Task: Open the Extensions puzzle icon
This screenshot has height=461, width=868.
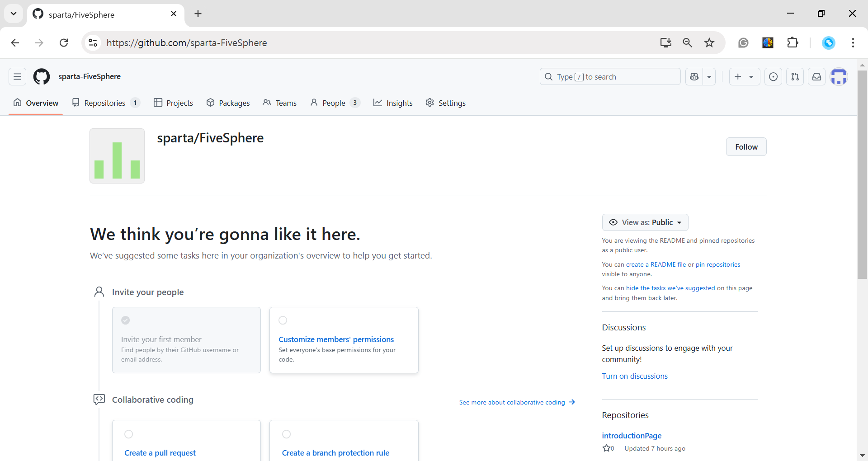Action: [793, 43]
